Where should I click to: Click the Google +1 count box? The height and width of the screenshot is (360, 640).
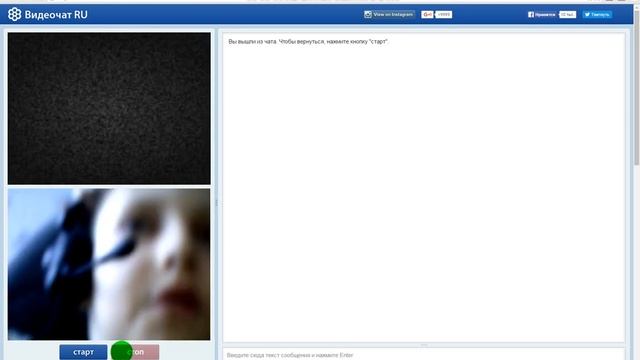pos(443,15)
